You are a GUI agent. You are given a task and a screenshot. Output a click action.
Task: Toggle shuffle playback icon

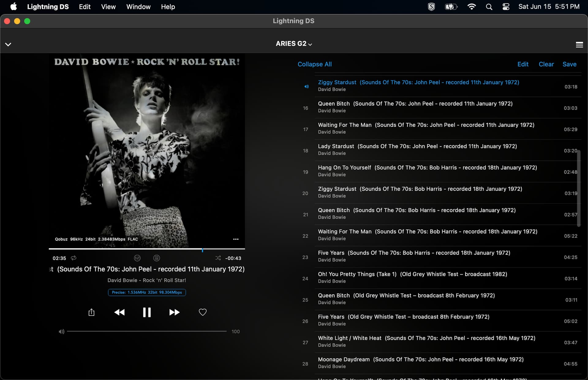pos(218,258)
